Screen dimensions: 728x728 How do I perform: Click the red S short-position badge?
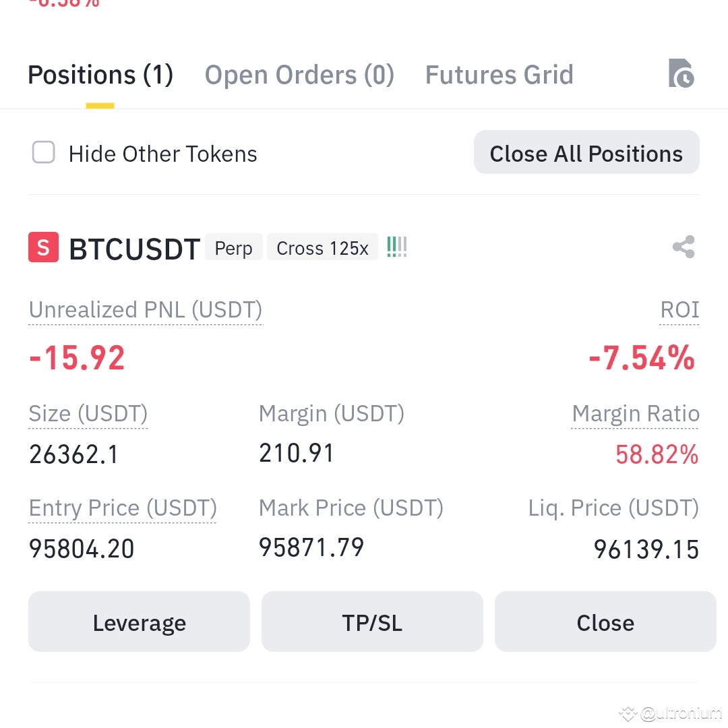click(43, 247)
